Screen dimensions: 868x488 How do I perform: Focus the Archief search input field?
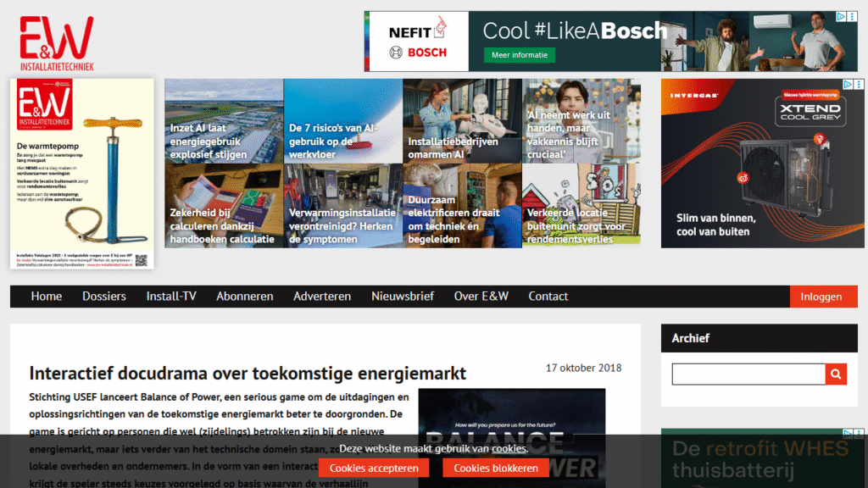pyautogui.click(x=748, y=374)
